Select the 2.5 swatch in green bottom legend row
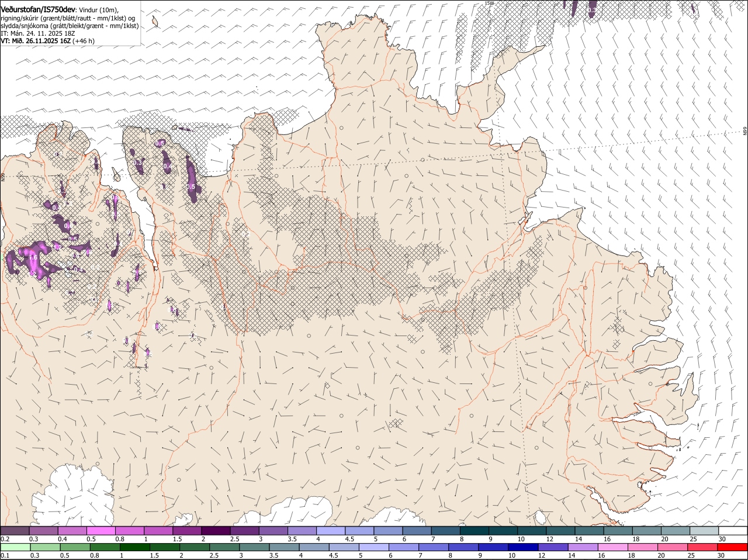748x560 pixels. [x=225, y=547]
